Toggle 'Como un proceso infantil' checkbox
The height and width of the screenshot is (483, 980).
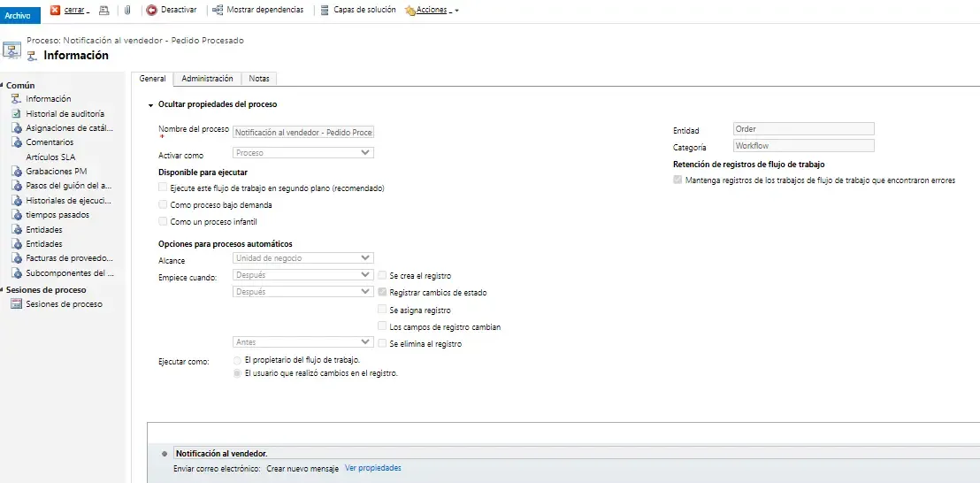tap(162, 221)
